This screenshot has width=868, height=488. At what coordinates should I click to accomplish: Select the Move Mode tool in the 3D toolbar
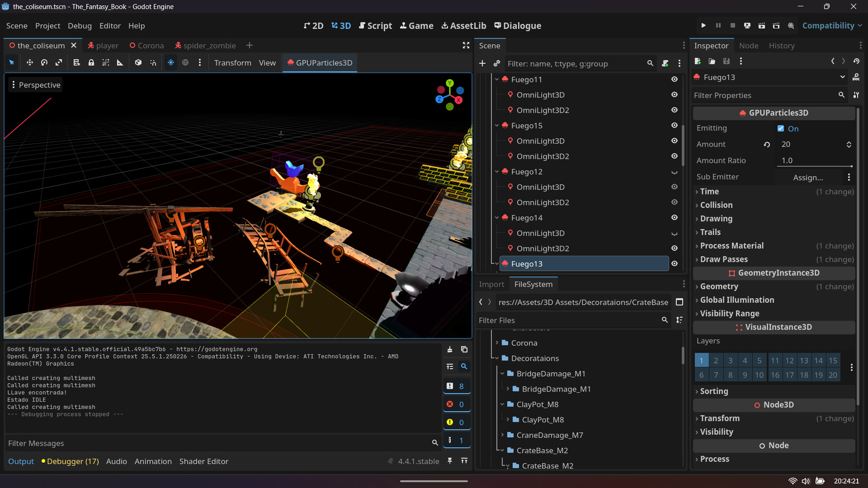pos(29,63)
